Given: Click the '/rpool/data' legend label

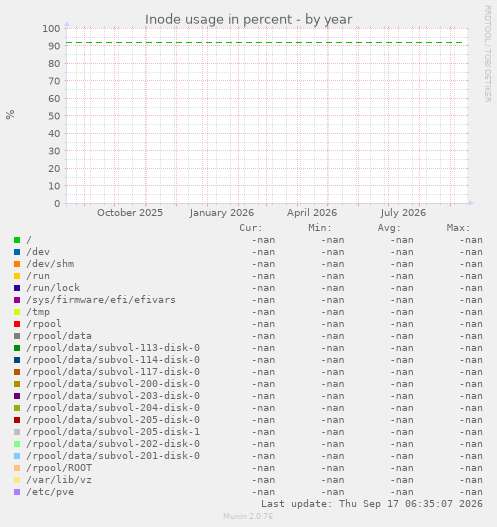Looking at the screenshot, I should (59, 336).
